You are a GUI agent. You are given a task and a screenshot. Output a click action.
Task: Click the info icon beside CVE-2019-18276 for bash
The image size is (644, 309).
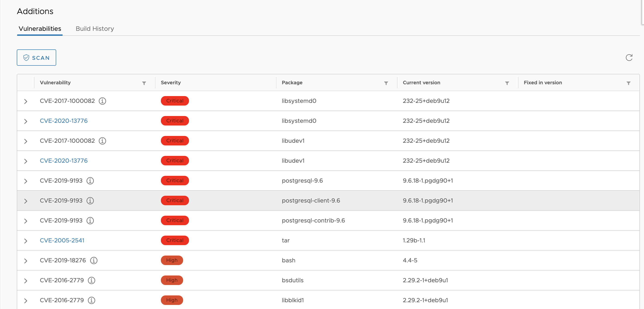94,261
